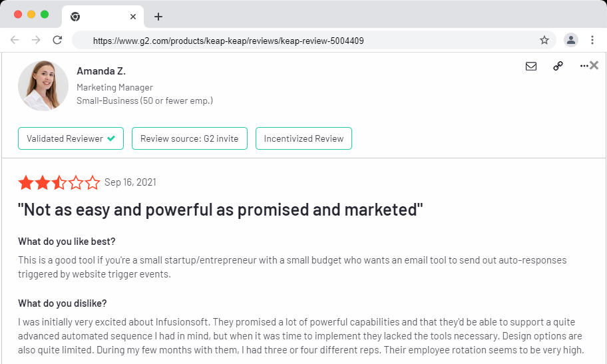Open Chrome's vertical dots menu
607x364 pixels.
tap(592, 40)
